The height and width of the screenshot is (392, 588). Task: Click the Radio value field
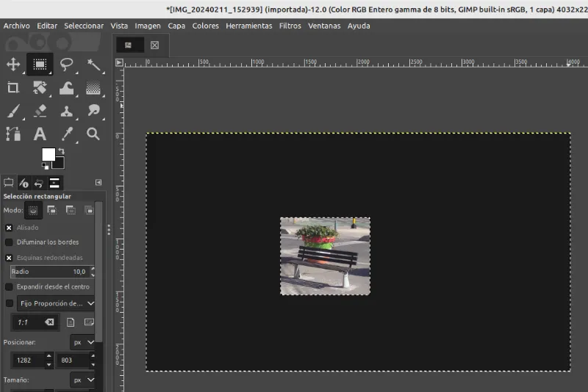click(50, 272)
